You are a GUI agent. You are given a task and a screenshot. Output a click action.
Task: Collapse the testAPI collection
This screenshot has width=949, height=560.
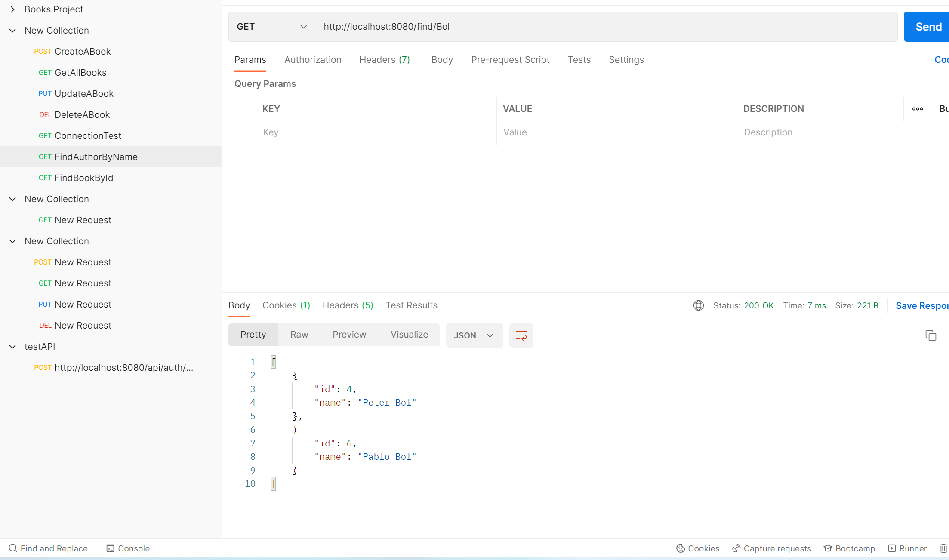click(12, 346)
